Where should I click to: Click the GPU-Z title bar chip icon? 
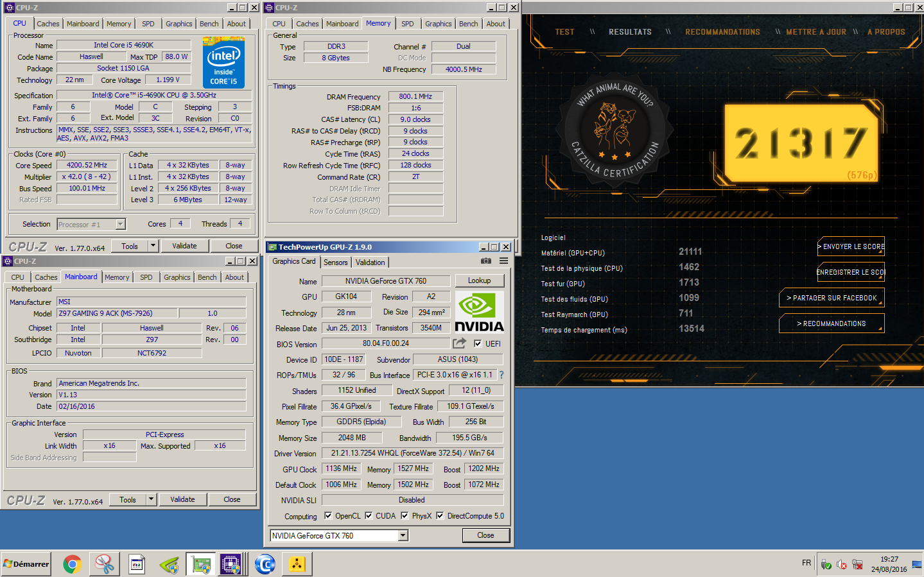272,247
